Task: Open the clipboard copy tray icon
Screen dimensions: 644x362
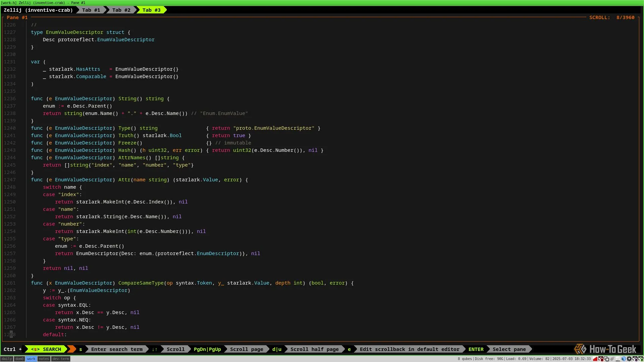Action: pyautogui.click(x=606, y=359)
